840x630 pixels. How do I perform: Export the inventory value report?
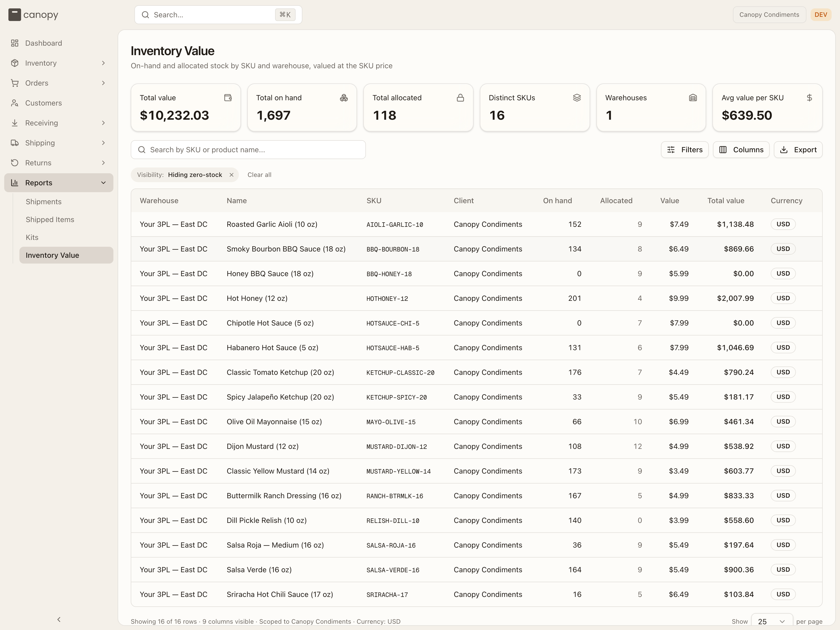(798, 150)
